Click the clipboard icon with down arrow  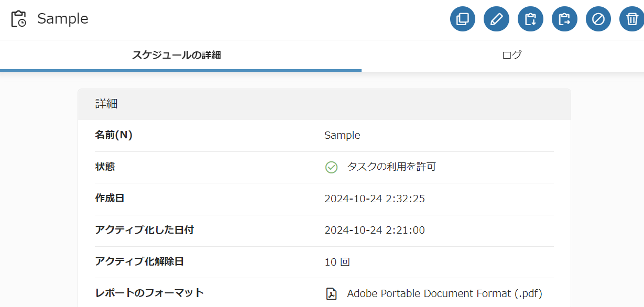click(531, 19)
